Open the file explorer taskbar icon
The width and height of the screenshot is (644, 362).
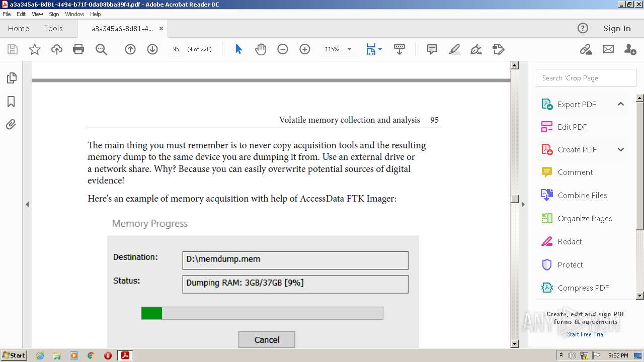coord(57,355)
